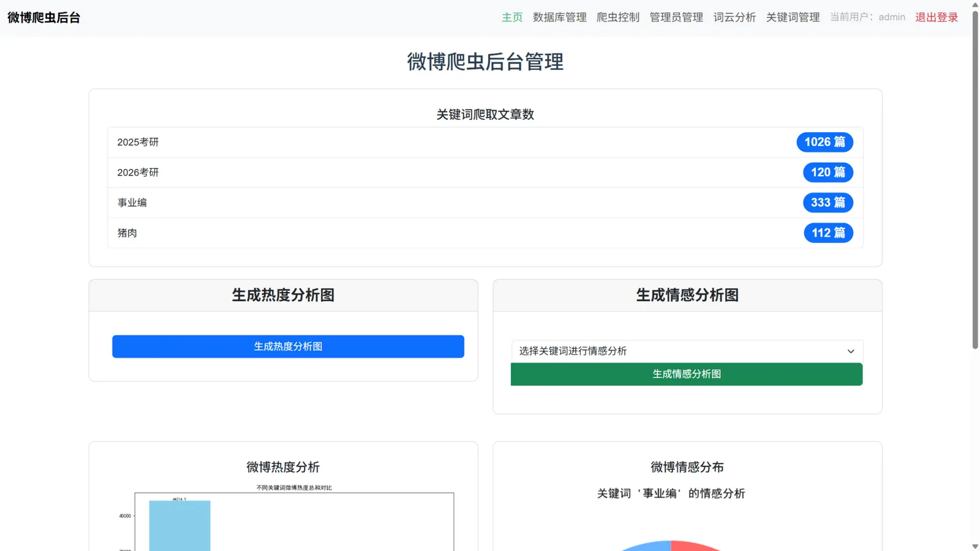Viewport: 980px width, 551px height.
Task: Open 数据库管理 in the navigation bar
Action: 560,17
